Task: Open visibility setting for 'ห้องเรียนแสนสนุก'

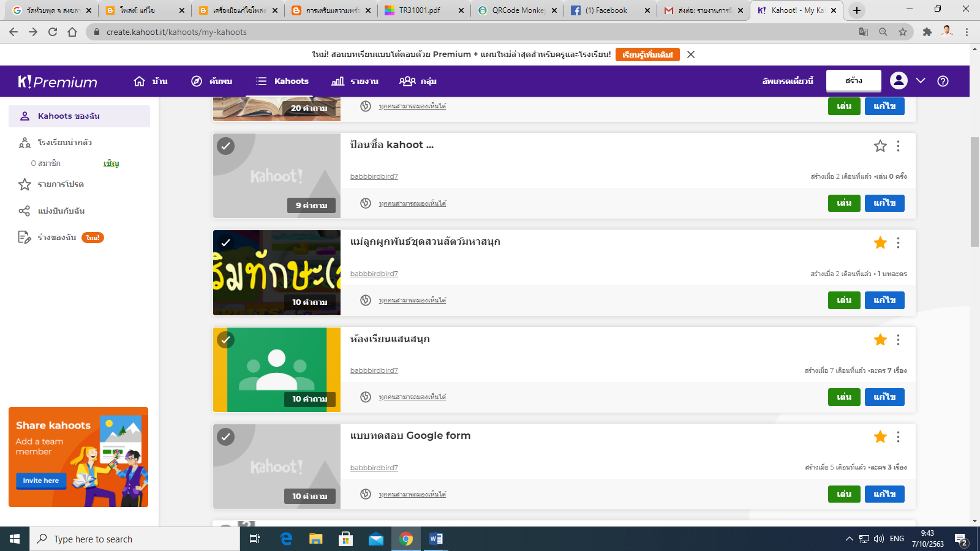Action: click(412, 397)
